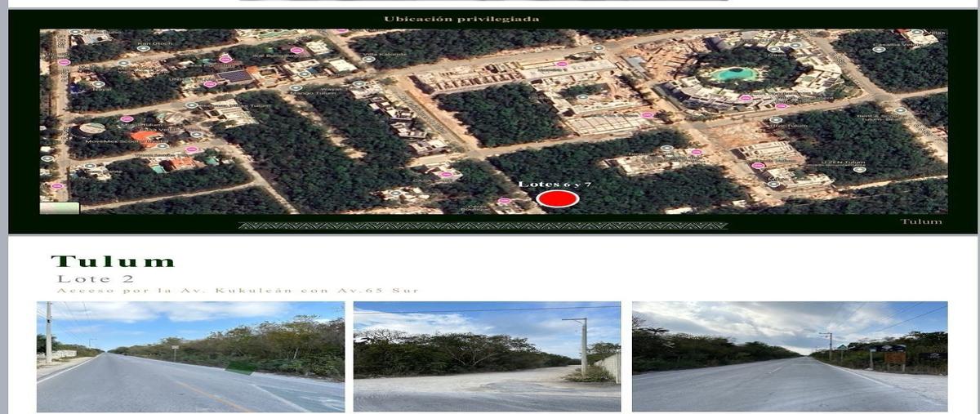Select the Mango Tulum map pin

point(296,87)
